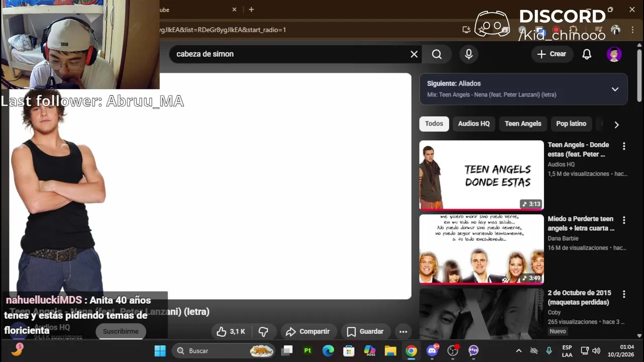The width and height of the screenshot is (644, 362).
Task: Open the purple chat app on taskbar
Action: point(473,350)
